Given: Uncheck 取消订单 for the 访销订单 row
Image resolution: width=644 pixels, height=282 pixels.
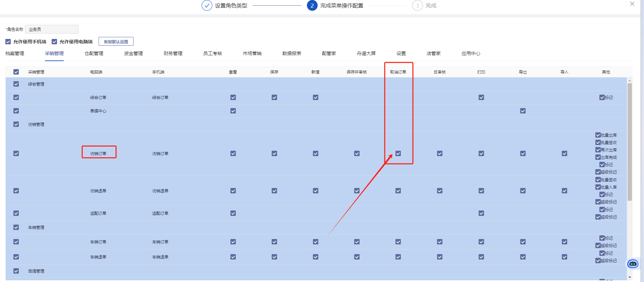Looking at the screenshot, I should [398, 153].
